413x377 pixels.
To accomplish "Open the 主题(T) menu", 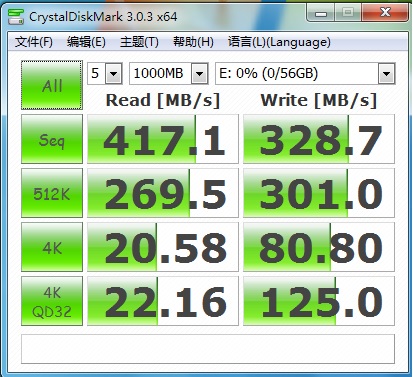I will (139, 42).
